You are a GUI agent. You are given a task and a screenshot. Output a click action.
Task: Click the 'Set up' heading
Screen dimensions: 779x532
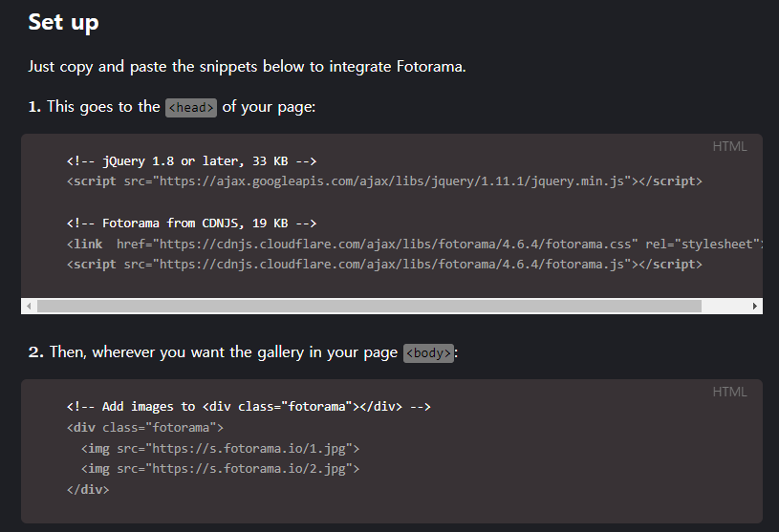pos(64,22)
